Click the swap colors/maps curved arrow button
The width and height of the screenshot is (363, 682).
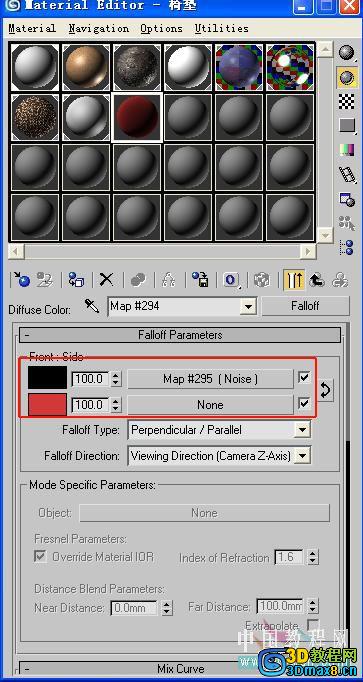326,390
